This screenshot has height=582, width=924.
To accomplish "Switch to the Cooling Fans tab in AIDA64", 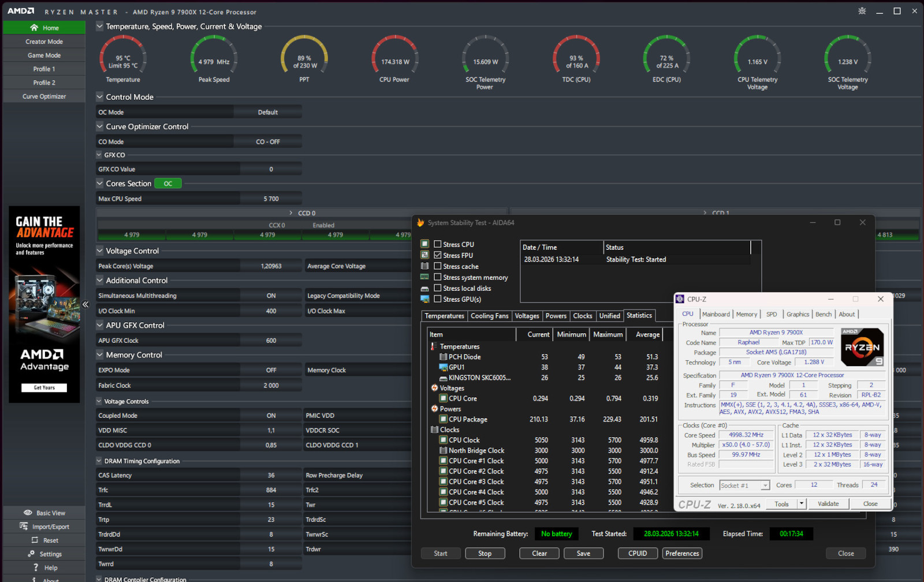I will pyautogui.click(x=489, y=316).
